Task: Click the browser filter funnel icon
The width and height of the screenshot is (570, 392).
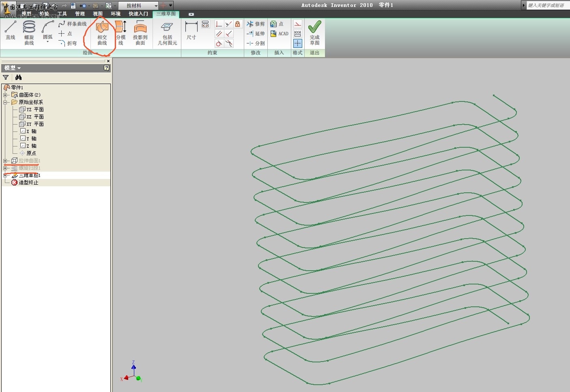Action: point(6,78)
